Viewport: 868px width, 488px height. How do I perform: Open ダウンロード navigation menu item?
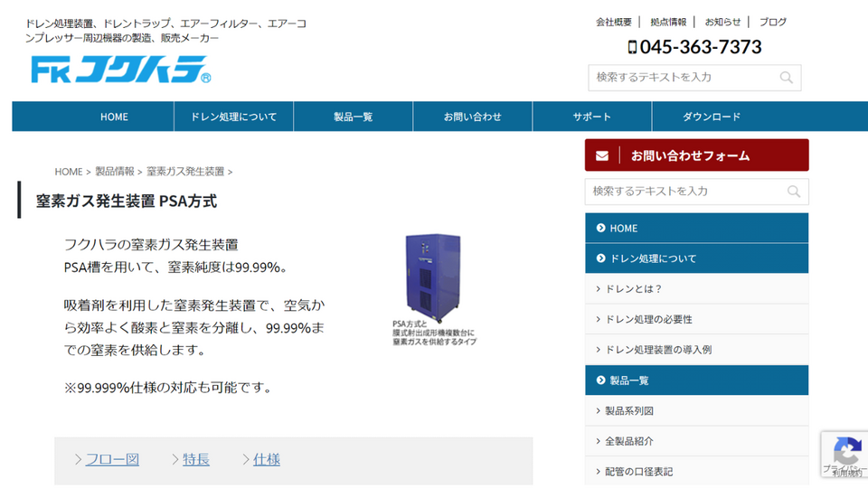[711, 117]
